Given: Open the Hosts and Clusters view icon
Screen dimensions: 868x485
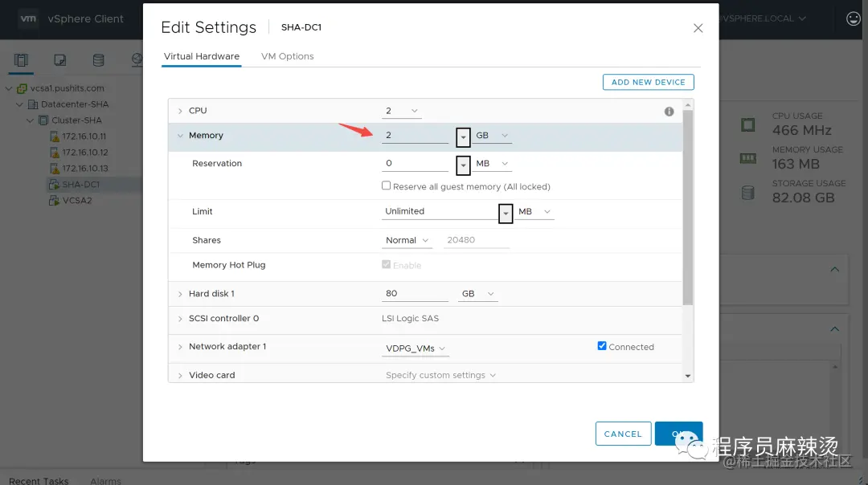Looking at the screenshot, I should pyautogui.click(x=21, y=60).
